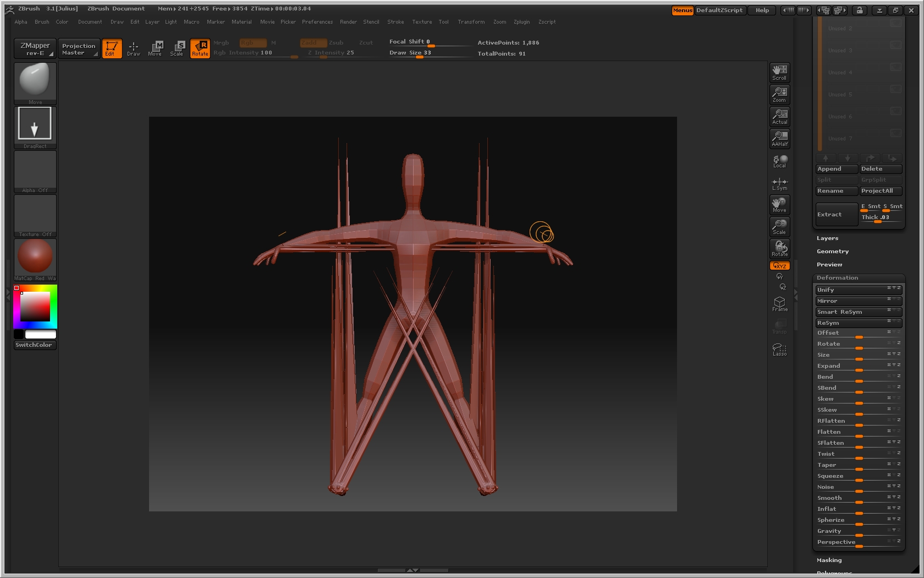Screen dimensions: 924x578
Task: Open the Preferences menu
Action: click(x=317, y=22)
